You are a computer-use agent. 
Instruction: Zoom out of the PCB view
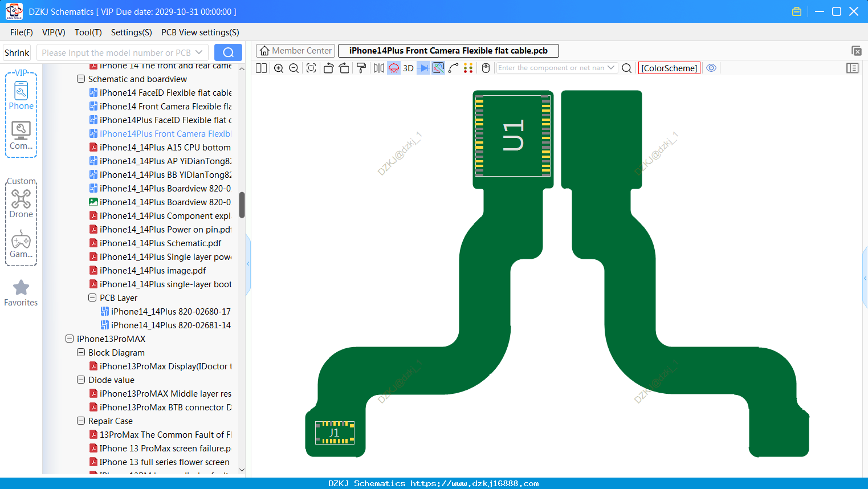pos(294,68)
